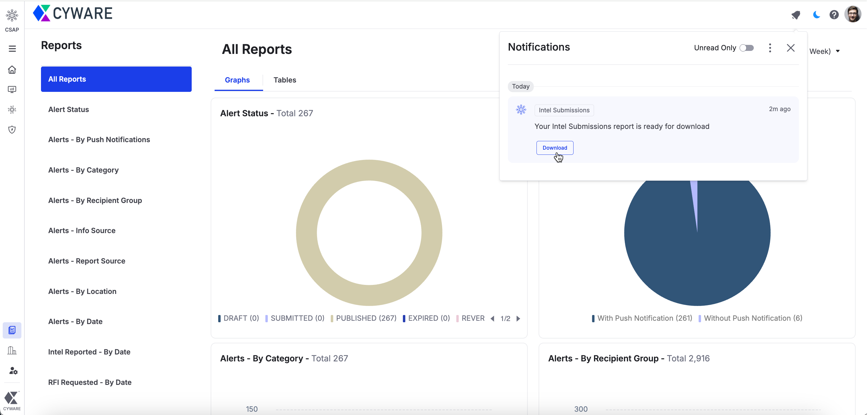Open RFI Requested - By Date report
Image resolution: width=868 pixels, height=415 pixels.
[90, 382]
